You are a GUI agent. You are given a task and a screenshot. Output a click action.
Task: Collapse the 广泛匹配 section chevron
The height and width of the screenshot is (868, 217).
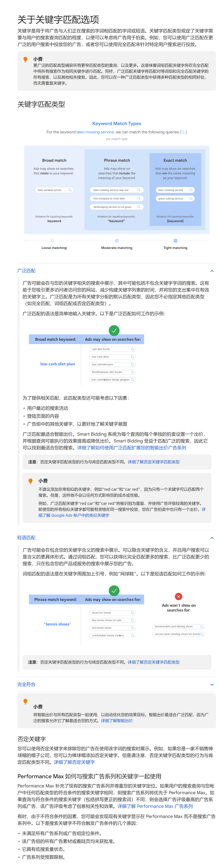tap(212, 271)
